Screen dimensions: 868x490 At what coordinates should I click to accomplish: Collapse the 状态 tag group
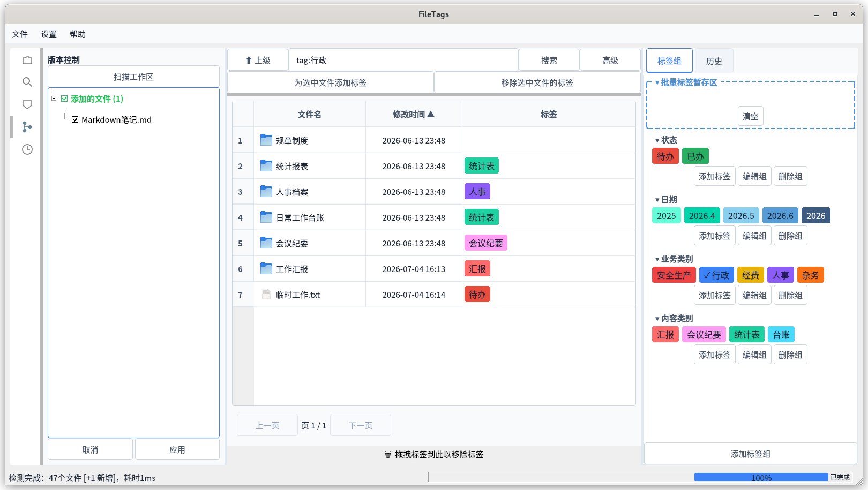[x=657, y=140]
